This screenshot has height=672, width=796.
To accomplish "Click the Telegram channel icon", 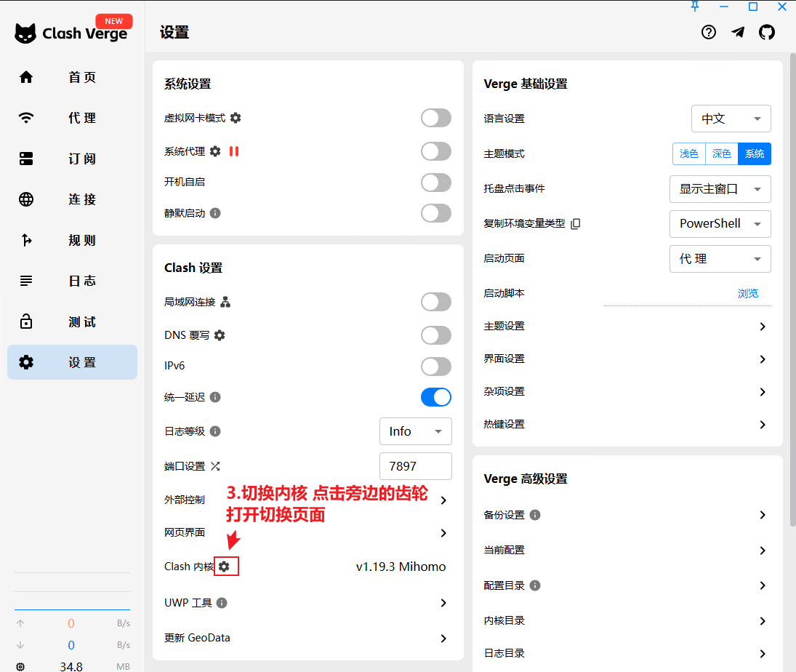I will (x=738, y=32).
